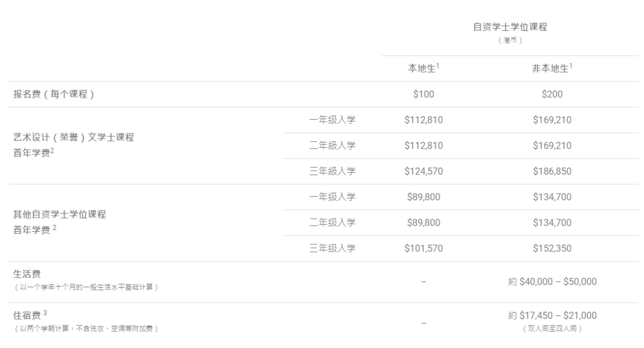Click the $152,350 non-local tuition fee

point(553,248)
